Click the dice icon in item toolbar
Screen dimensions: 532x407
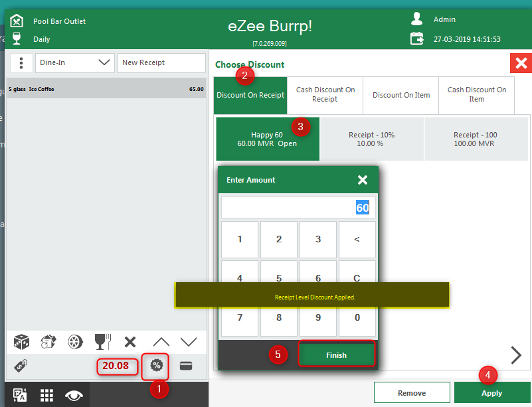tap(21, 342)
